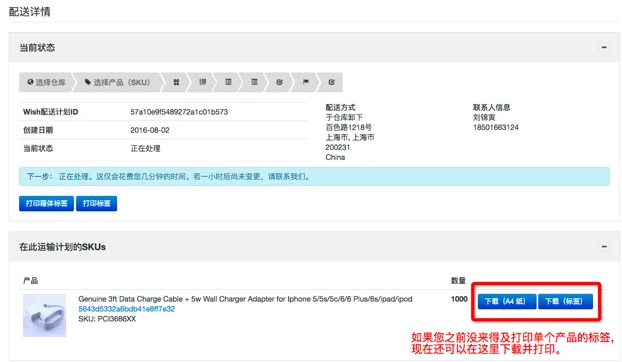This screenshot has height=362, width=622.
Task: Click the 上海市, 上海市 address line
Action: click(349, 137)
